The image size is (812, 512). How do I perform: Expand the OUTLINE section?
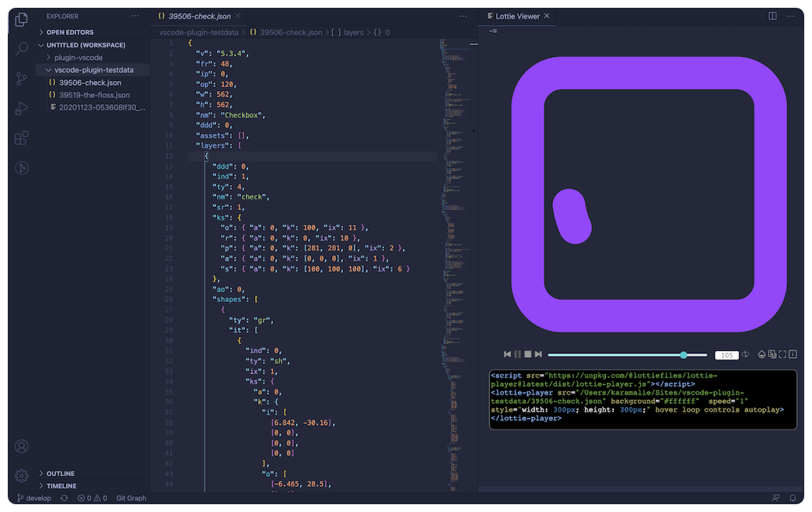(x=60, y=473)
